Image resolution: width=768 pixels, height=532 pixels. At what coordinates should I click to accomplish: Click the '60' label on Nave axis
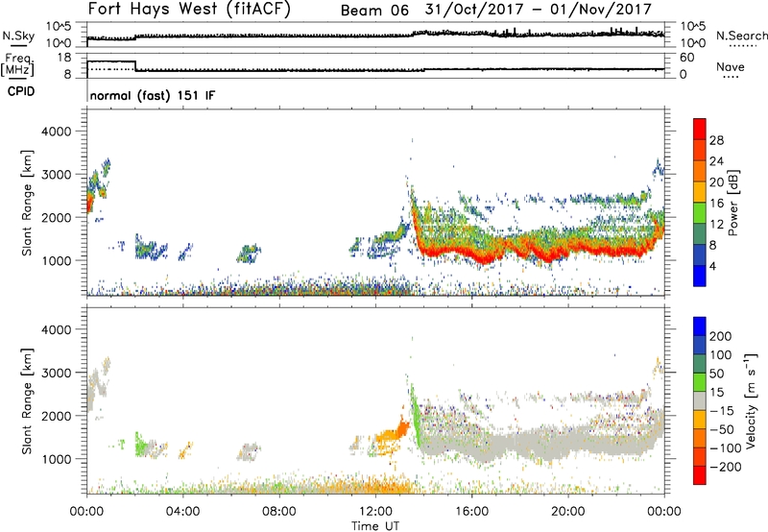coord(686,58)
